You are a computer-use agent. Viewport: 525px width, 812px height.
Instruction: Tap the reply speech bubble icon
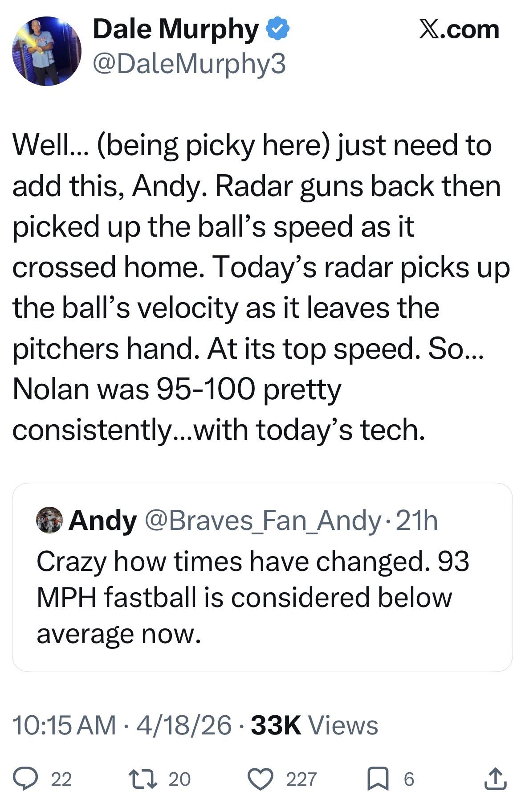26,779
